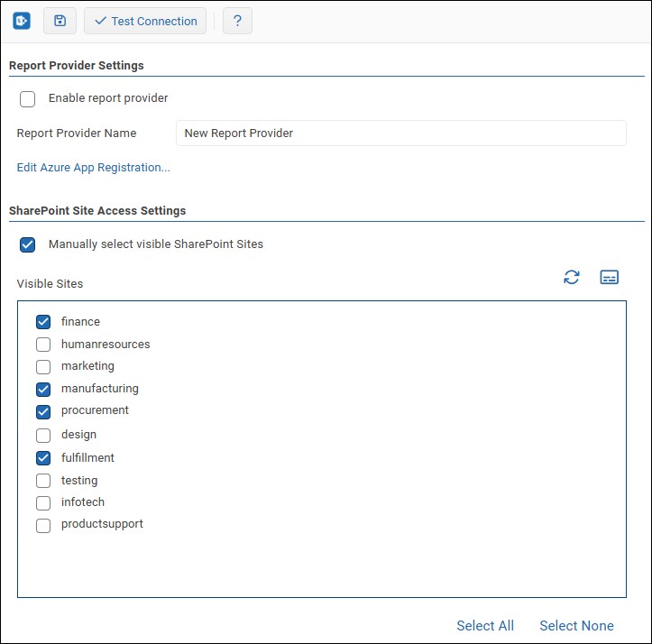This screenshot has height=644, width=652.
Task: Open help with the question mark icon
Action: tap(237, 21)
